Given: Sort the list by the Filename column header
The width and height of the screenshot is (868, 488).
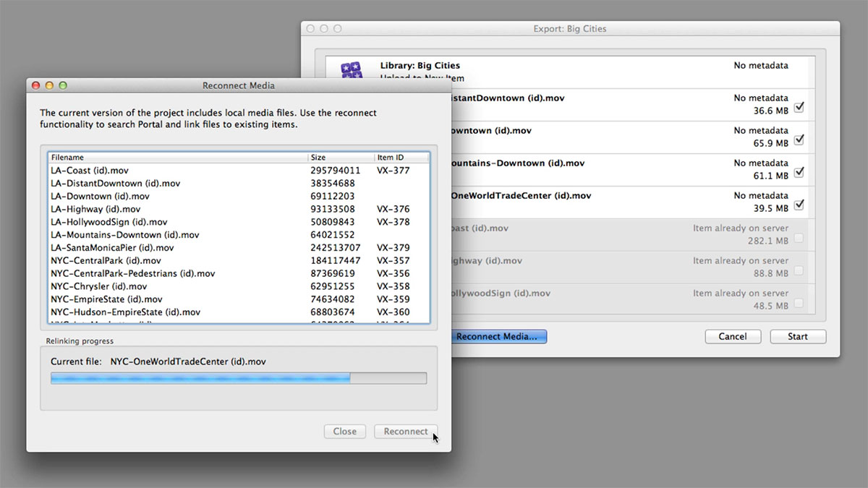Looking at the screenshot, I should (x=178, y=157).
